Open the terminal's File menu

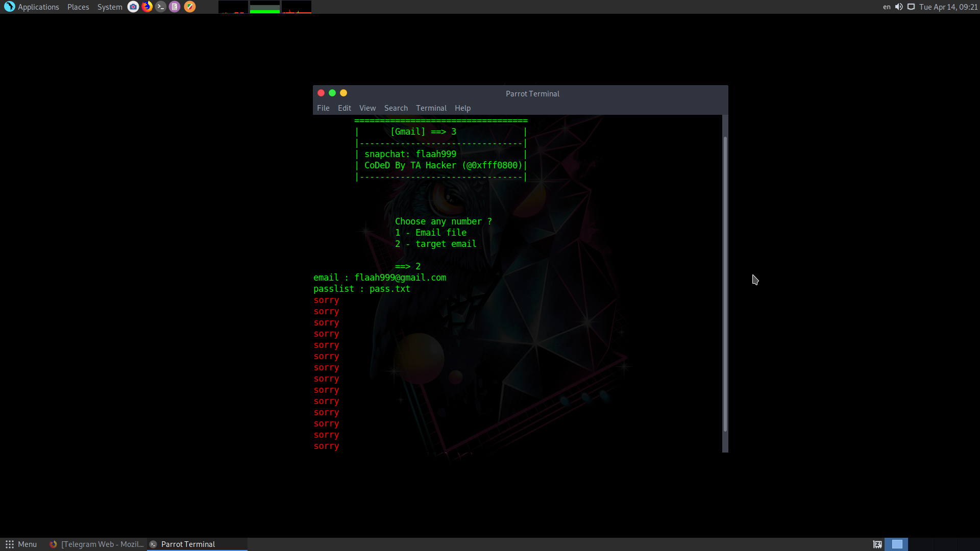pos(323,108)
